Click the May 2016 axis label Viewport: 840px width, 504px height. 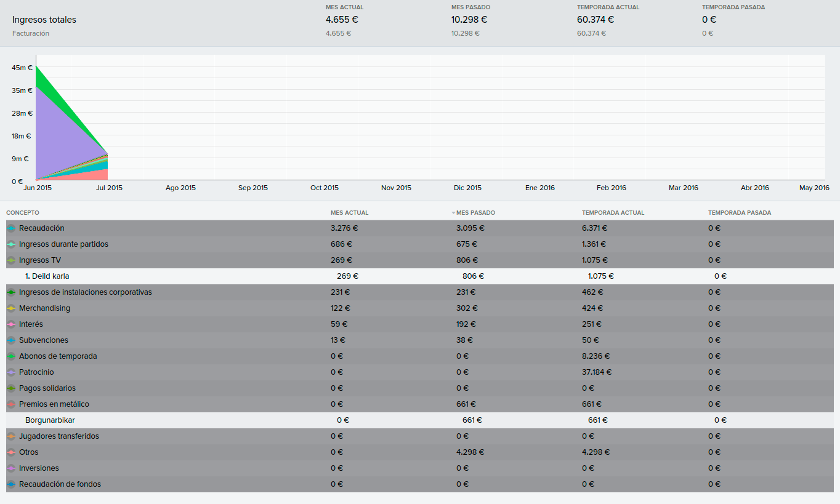coord(814,188)
